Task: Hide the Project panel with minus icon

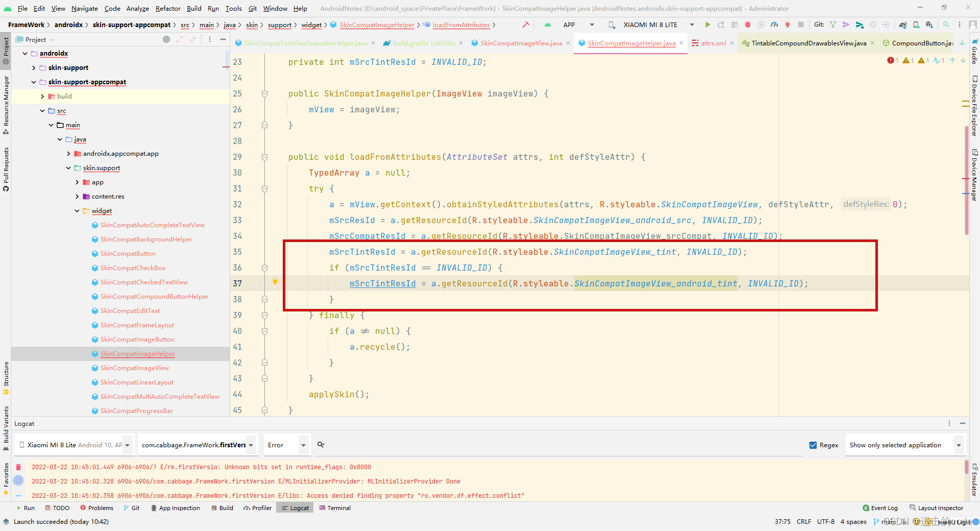Action: 223,39
